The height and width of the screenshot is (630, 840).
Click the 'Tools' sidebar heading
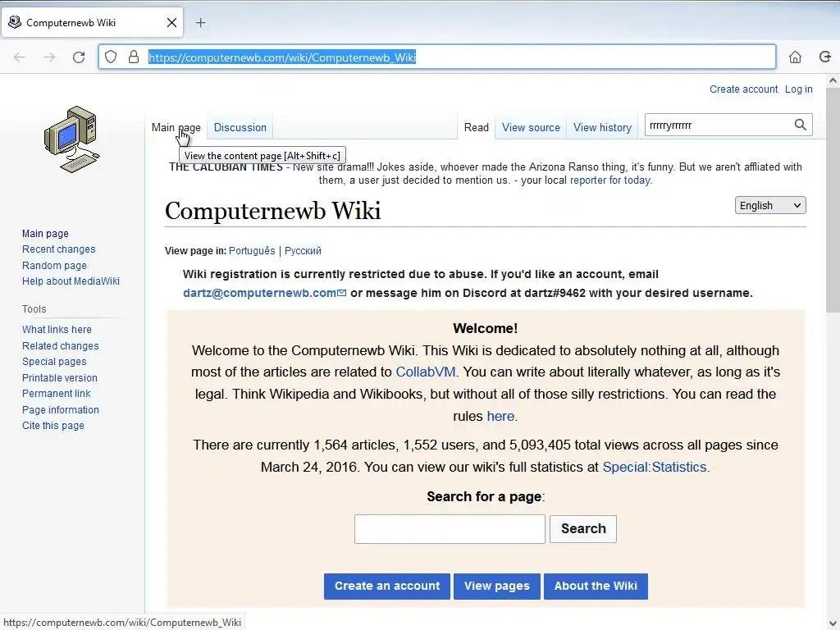pos(34,309)
